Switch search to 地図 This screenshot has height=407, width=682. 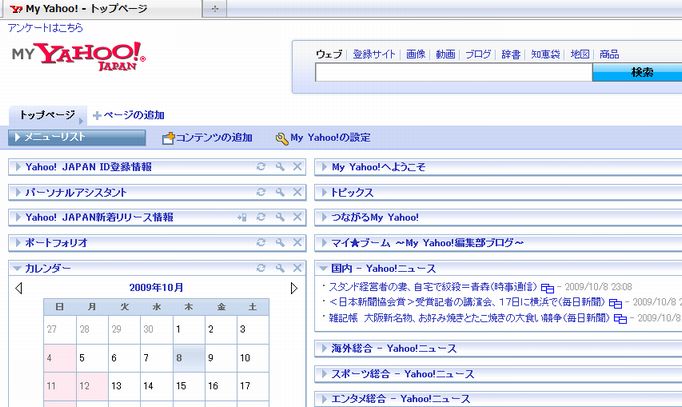(x=580, y=54)
